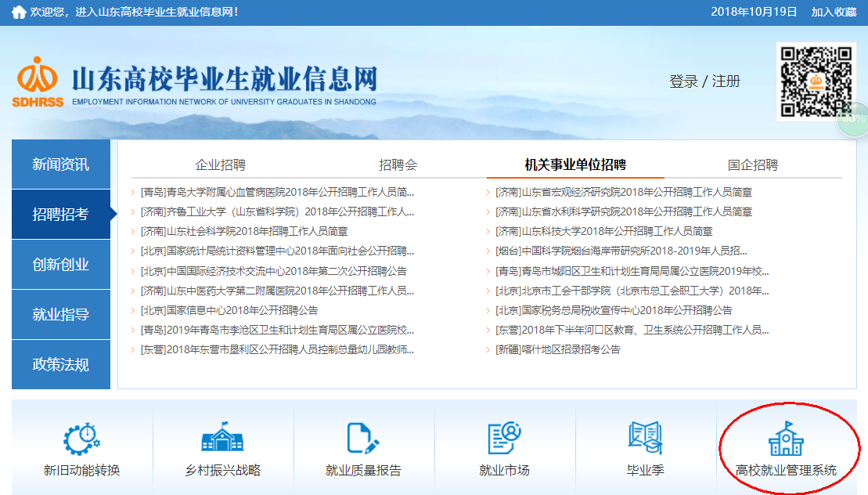The height and width of the screenshot is (495, 868).
Task: Select 就业指导 in the left sidebar
Action: point(61,315)
